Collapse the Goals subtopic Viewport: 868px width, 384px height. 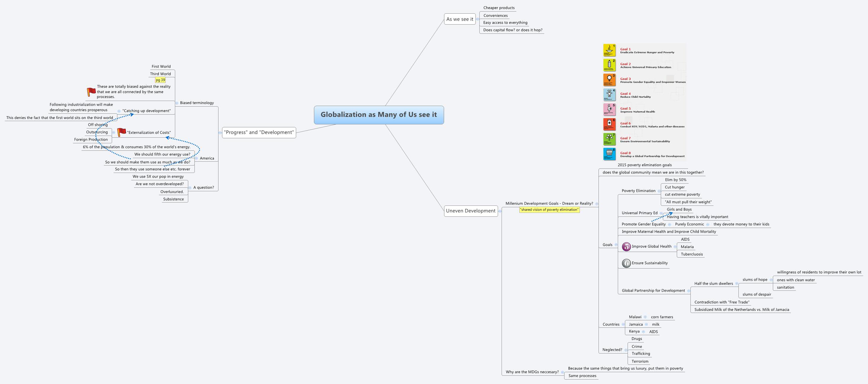point(616,245)
